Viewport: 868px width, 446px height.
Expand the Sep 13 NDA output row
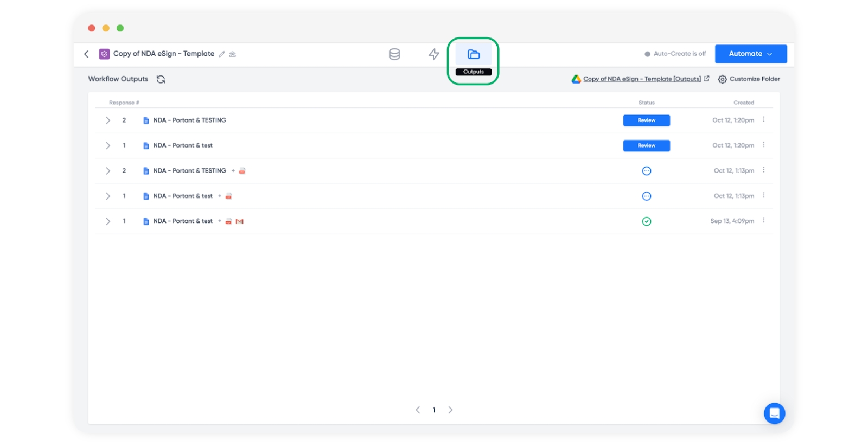click(108, 221)
